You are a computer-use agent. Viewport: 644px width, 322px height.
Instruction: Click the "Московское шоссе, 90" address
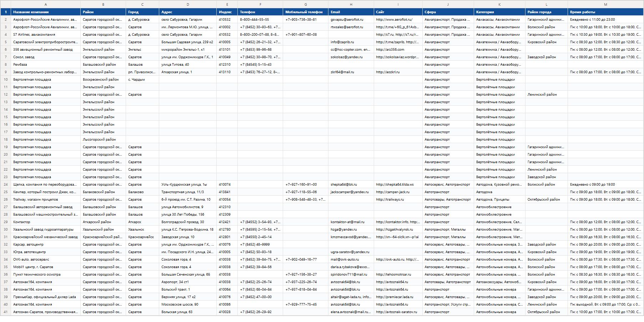point(188,305)
